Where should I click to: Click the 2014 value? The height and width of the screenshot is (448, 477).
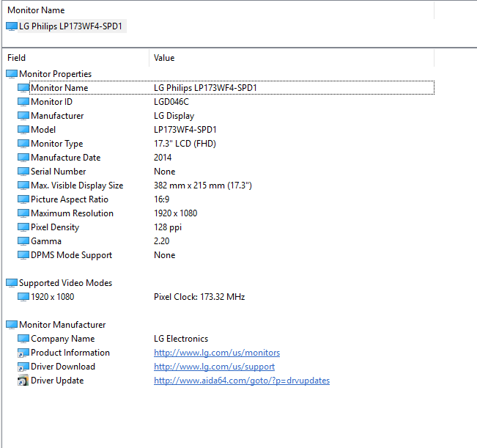click(x=163, y=158)
